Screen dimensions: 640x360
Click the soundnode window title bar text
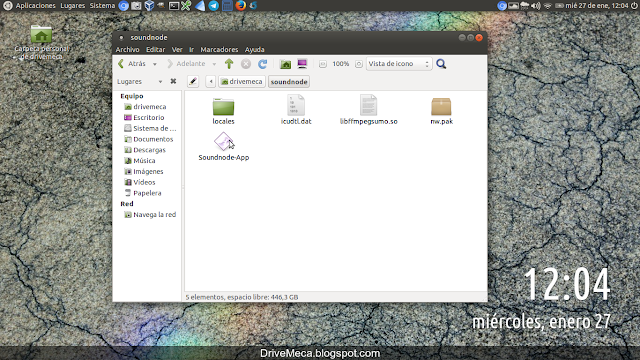(x=149, y=38)
